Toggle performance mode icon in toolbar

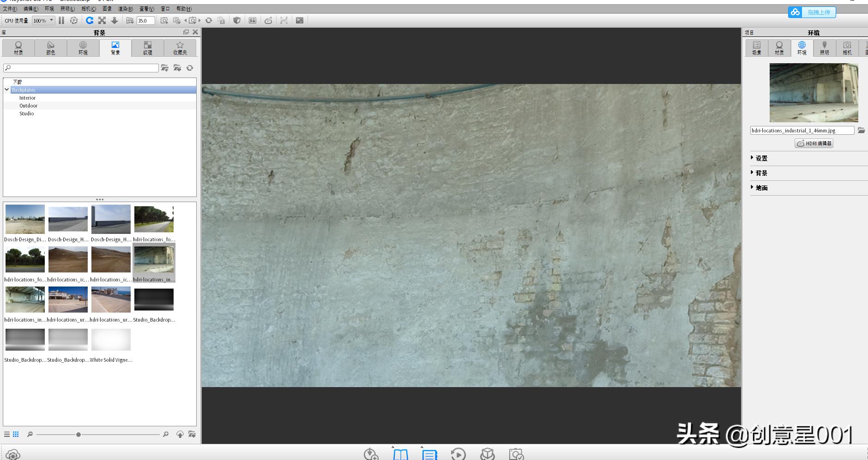click(74, 20)
